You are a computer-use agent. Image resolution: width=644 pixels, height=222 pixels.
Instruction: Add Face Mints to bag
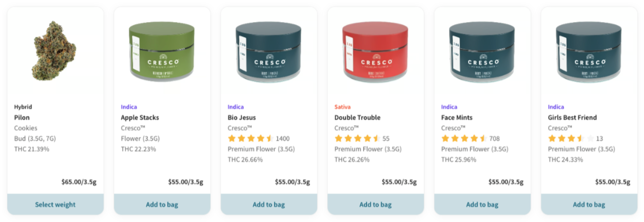coord(482,204)
